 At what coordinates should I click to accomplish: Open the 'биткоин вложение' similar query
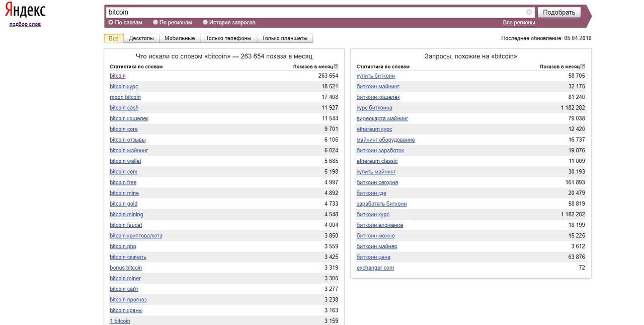coord(380,225)
